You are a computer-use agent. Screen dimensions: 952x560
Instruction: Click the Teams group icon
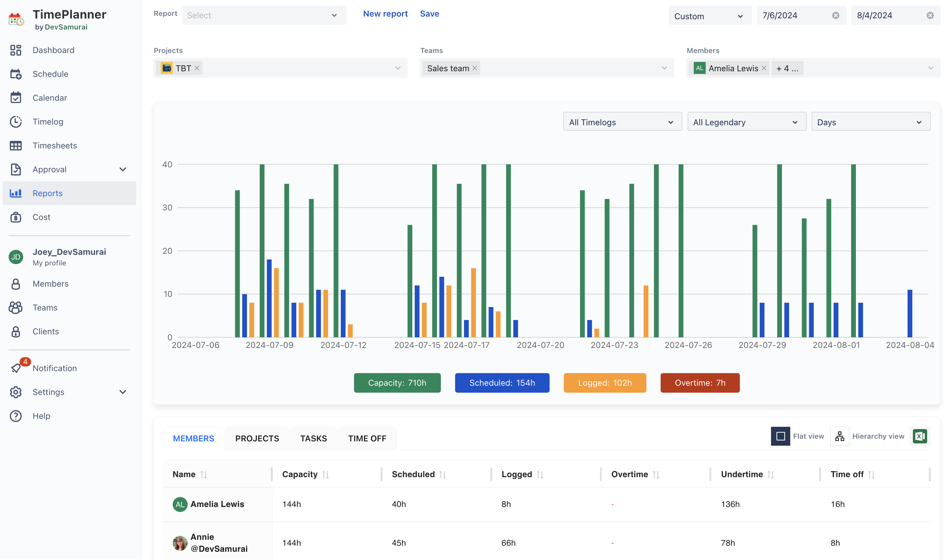pos(16,308)
